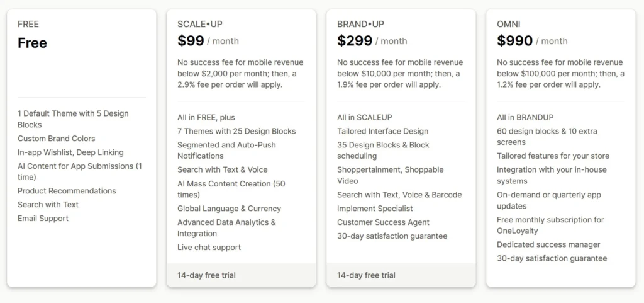The image size is (644, 303).
Task: Click the BRAND•UP 14-day free trial footer
Action: pyautogui.click(x=366, y=275)
